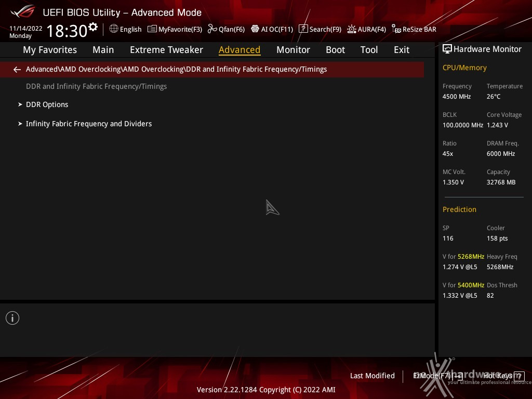The image size is (532, 399).
Task: Click the language globe icon
Action: click(114, 29)
